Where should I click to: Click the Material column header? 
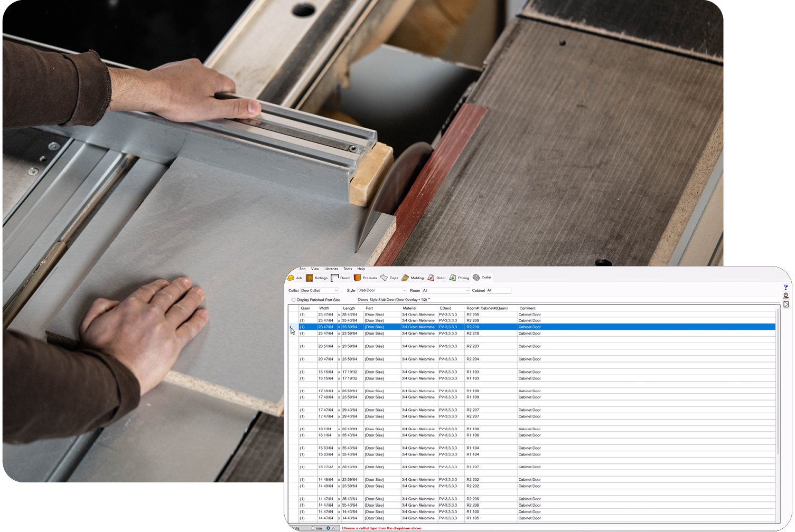click(409, 308)
